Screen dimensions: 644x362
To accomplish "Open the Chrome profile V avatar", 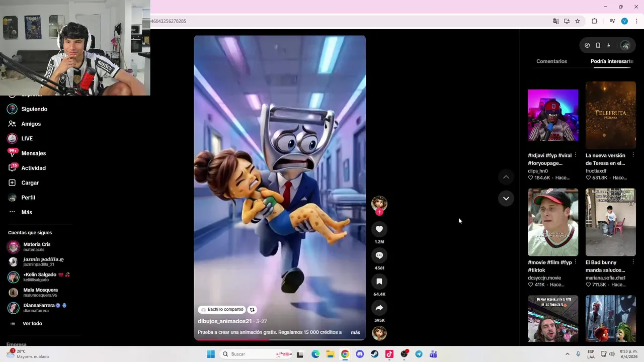I will click(624, 21).
